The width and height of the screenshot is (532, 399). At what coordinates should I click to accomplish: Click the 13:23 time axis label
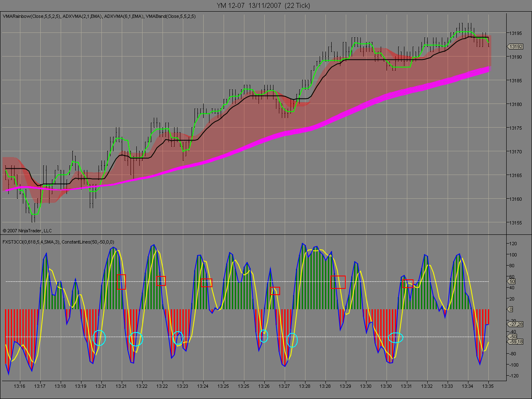point(182,386)
